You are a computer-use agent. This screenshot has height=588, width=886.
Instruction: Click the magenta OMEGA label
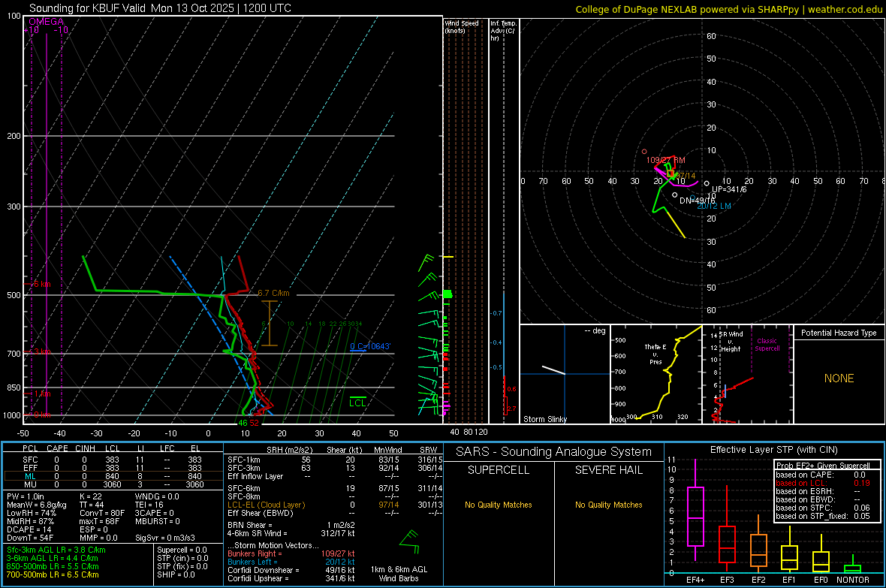pos(46,22)
